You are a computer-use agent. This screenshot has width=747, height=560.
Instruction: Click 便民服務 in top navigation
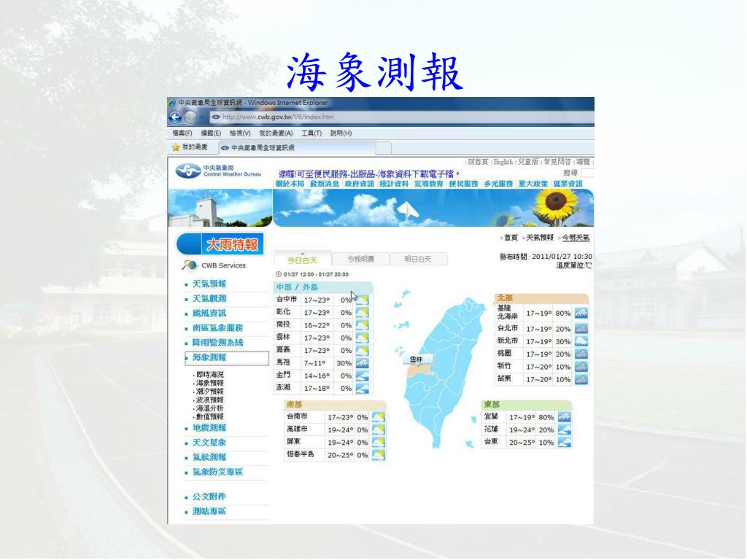point(463,184)
